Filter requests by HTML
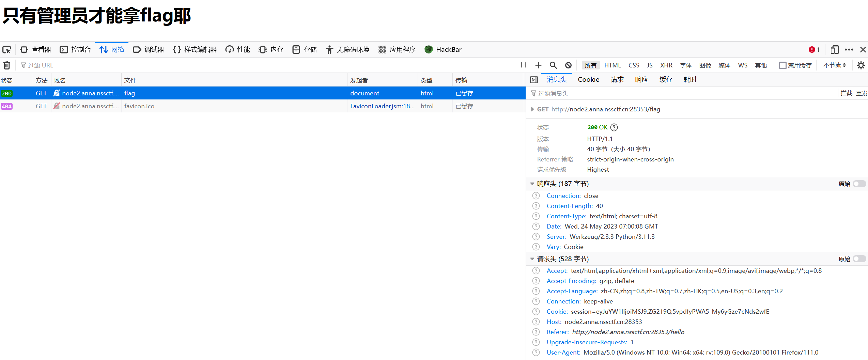Viewport: 868px width, 360px height. pos(613,65)
